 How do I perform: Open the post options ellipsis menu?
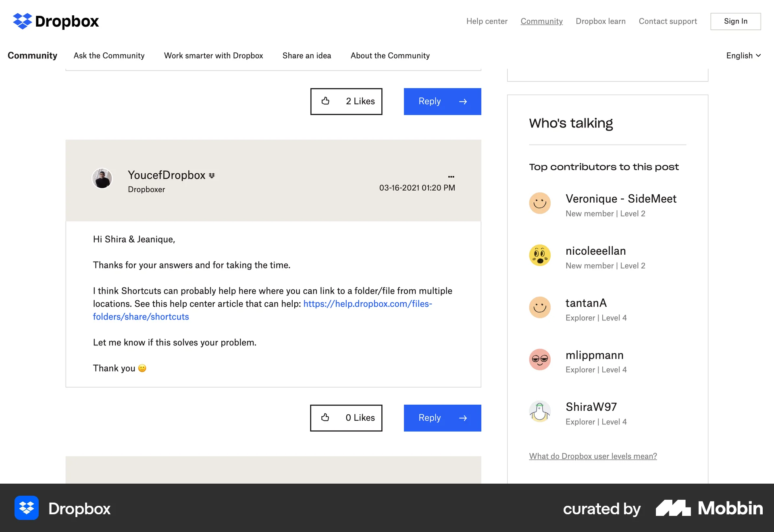pos(451,177)
